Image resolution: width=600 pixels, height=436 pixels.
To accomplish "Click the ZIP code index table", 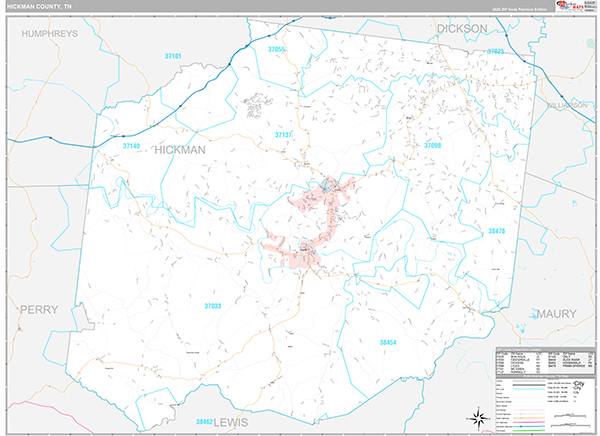I will (x=545, y=362).
